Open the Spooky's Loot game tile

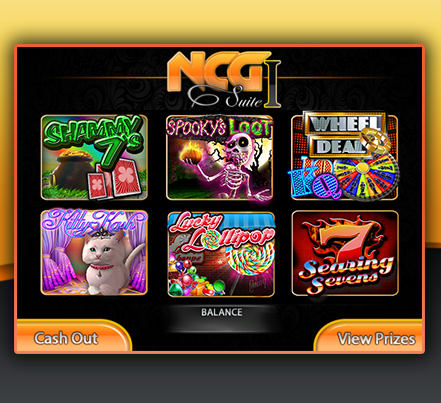point(220,157)
